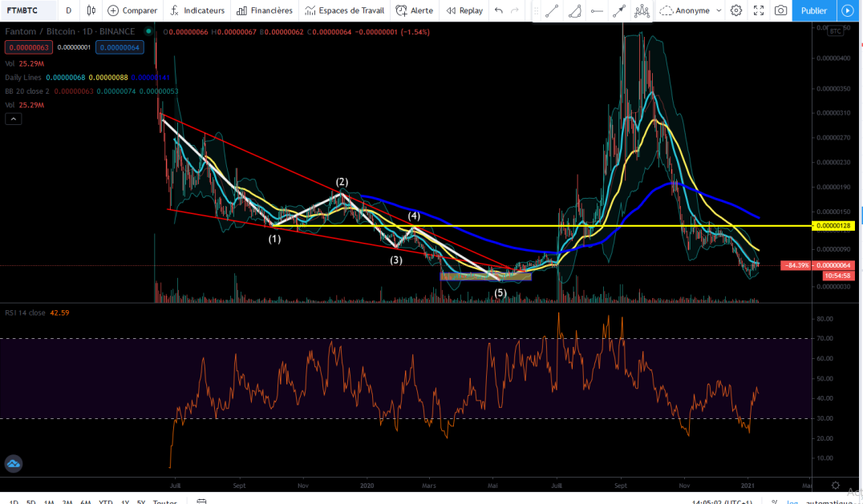Open the D timeframe interval dropdown
Viewport: 863px width, 504px height.
point(68,10)
